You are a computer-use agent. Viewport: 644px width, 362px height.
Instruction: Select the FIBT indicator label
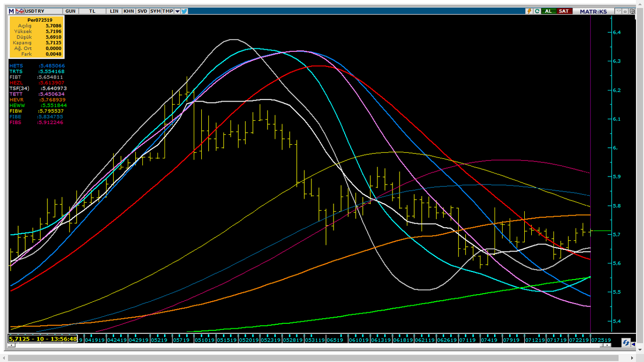pyautogui.click(x=16, y=77)
